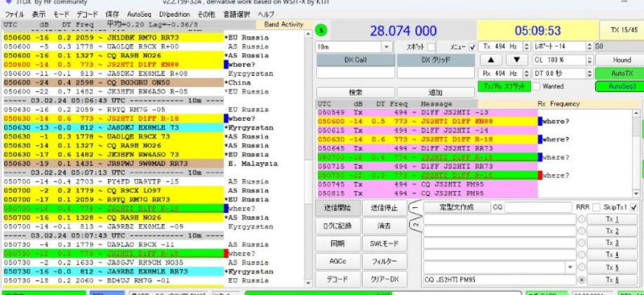Click the 消去 button

(385, 226)
